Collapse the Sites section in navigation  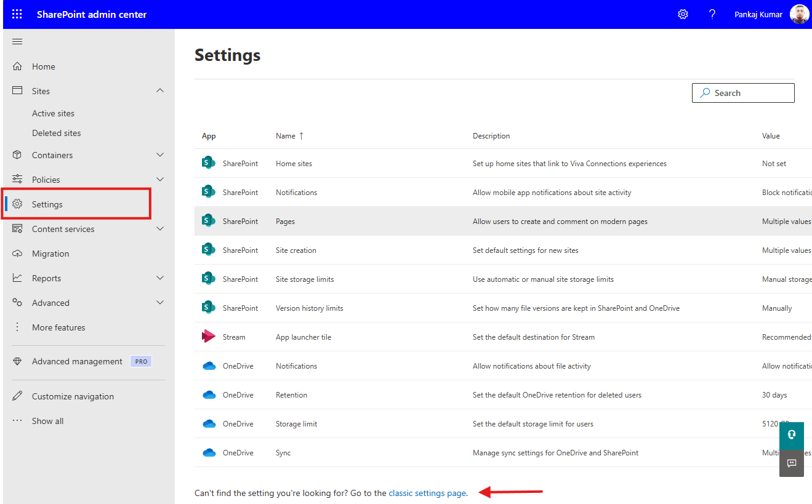pos(159,90)
